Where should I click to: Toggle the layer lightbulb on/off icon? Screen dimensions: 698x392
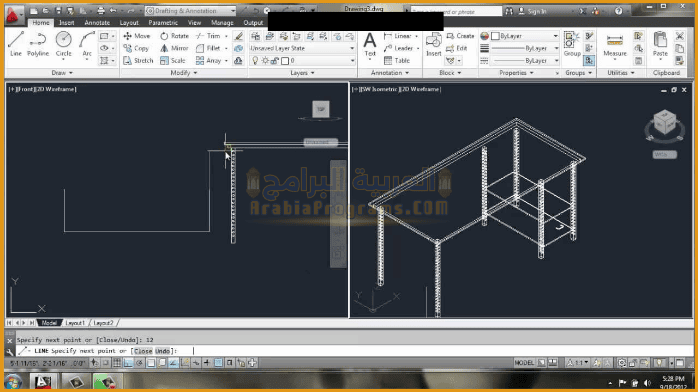click(255, 61)
